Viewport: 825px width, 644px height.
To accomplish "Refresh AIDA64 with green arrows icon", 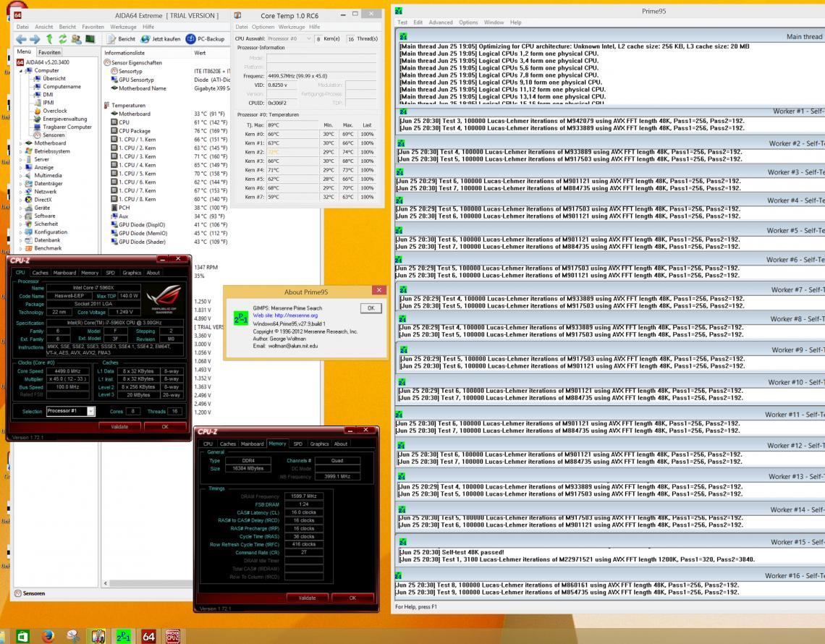I will tap(63, 39).
